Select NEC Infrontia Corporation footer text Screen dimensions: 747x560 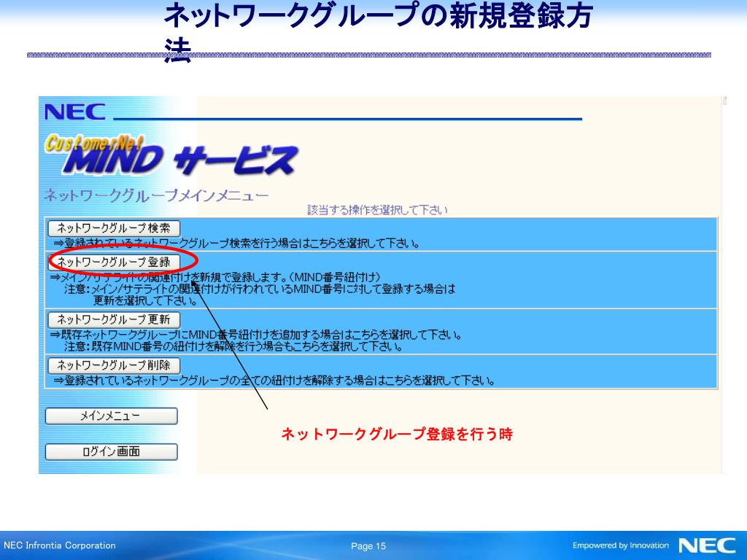[60, 545]
